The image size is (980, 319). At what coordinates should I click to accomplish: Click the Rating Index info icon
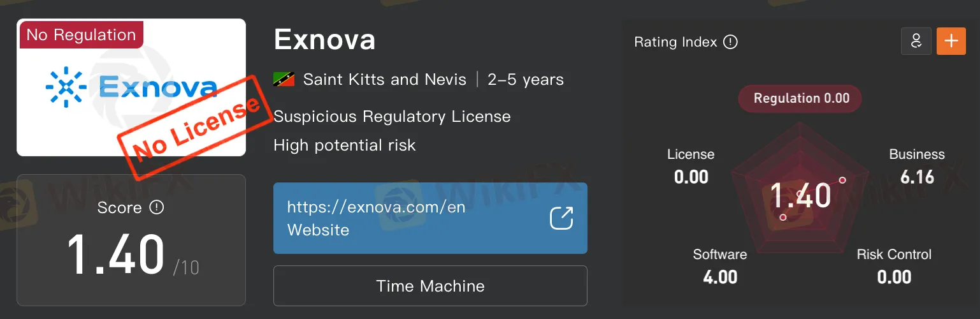[731, 42]
